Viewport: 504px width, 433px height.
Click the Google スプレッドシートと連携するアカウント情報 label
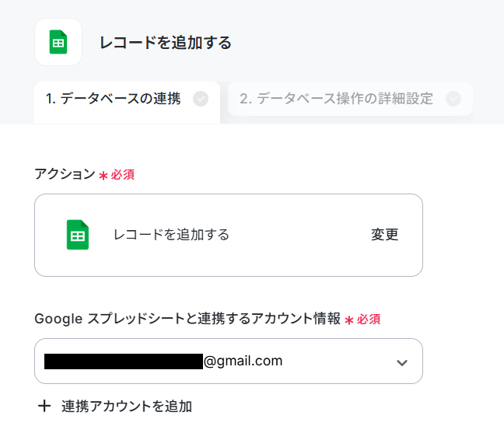[187, 319]
